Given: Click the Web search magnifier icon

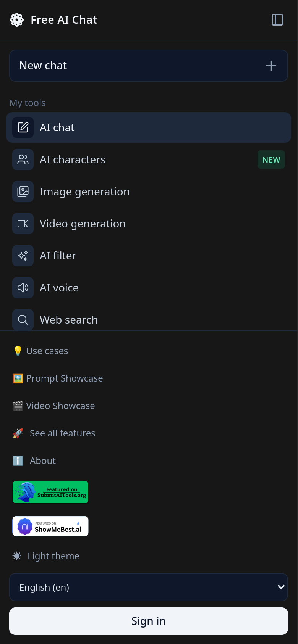Looking at the screenshot, I should point(23,320).
